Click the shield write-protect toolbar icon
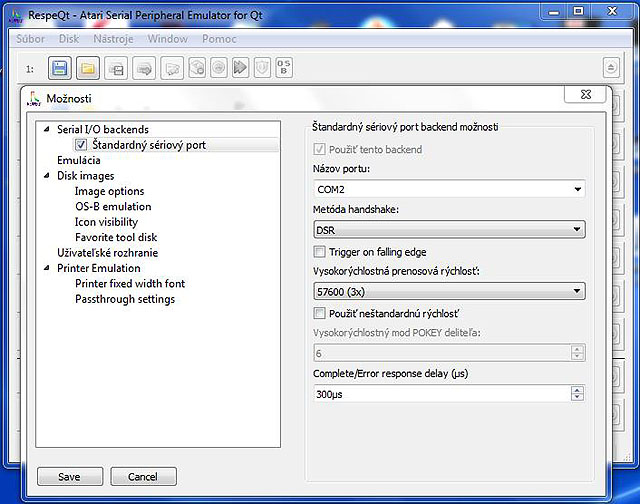This screenshot has width=640, height=504. 262,67
